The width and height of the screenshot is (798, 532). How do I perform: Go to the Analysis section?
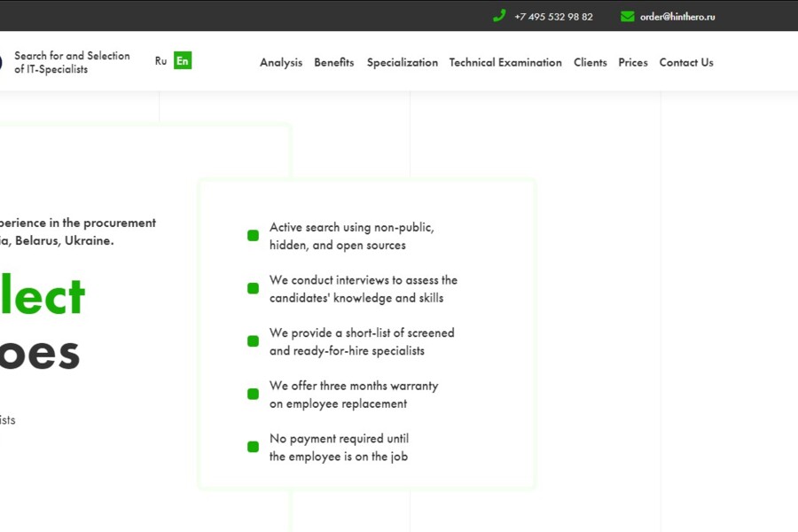point(281,63)
